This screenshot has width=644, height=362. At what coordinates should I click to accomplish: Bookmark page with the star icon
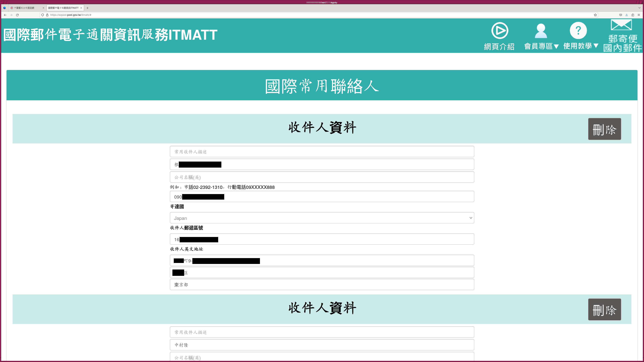tap(595, 15)
